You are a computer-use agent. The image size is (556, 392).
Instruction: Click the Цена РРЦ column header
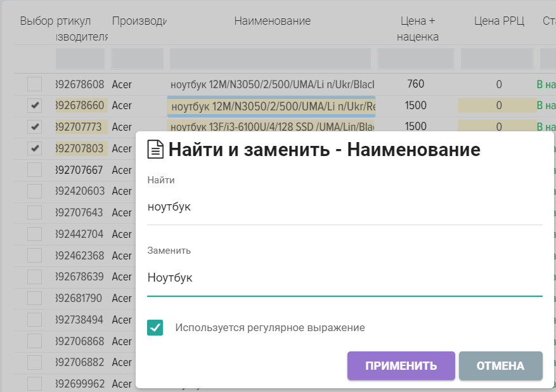pos(499,22)
